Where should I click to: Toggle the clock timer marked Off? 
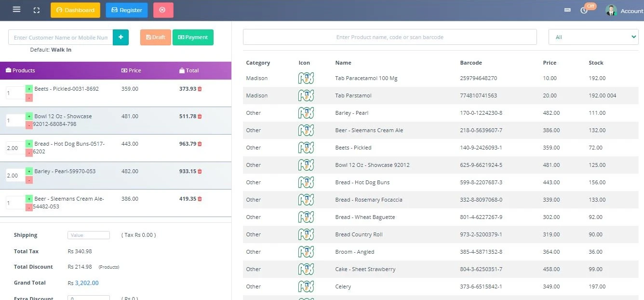point(584,10)
